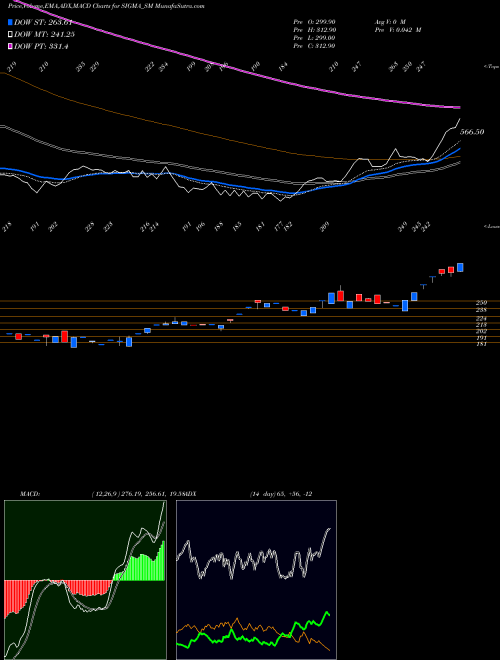Click the Pre H: 312.90 high value
The image size is (500, 660).
pos(314,30)
